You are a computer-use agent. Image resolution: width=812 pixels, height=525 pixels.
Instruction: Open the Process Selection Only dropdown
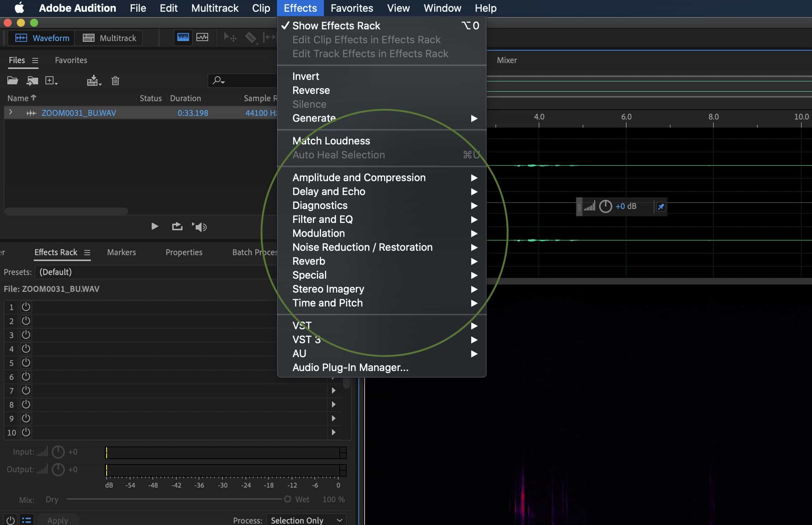pyautogui.click(x=306, y=520)
